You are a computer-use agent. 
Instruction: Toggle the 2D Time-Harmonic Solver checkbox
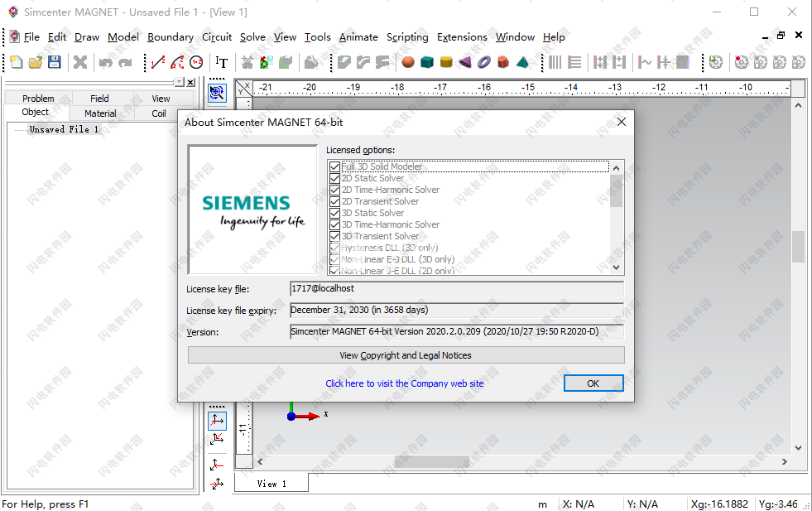coord(334,190)
